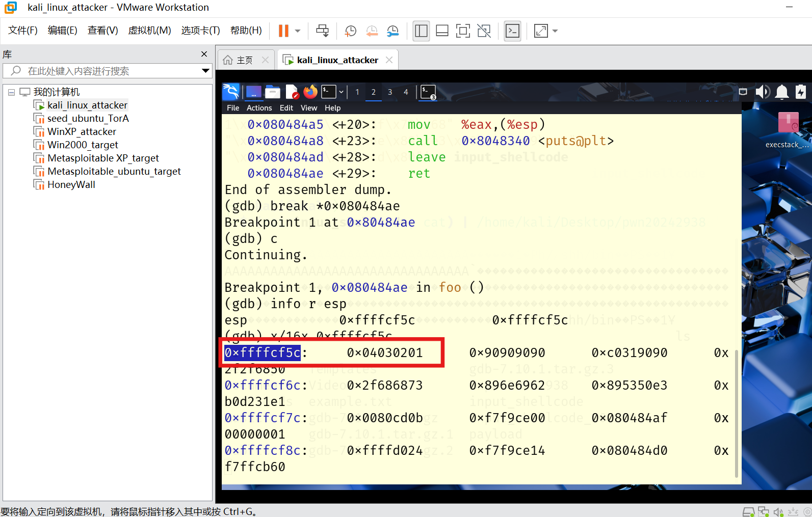Image resolution: width=812 pixels, height=517 pixels.
Task: Open the terminal View menu
Action: 309,108
